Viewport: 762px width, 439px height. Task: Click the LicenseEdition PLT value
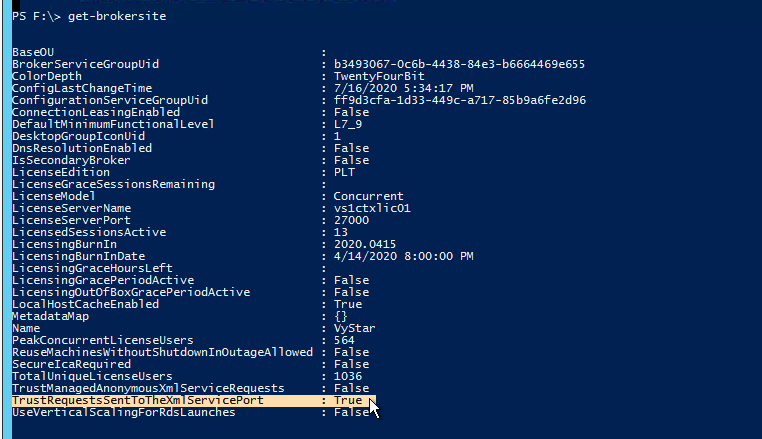344,173
